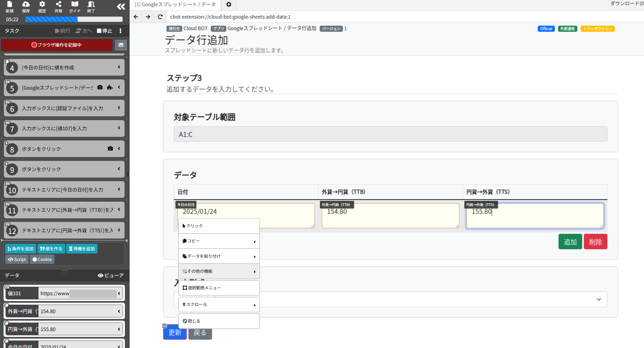Click the 終了 exit icon
This screenshot has height=348, width=644.
pyautogui.click(x=91, y=7)
